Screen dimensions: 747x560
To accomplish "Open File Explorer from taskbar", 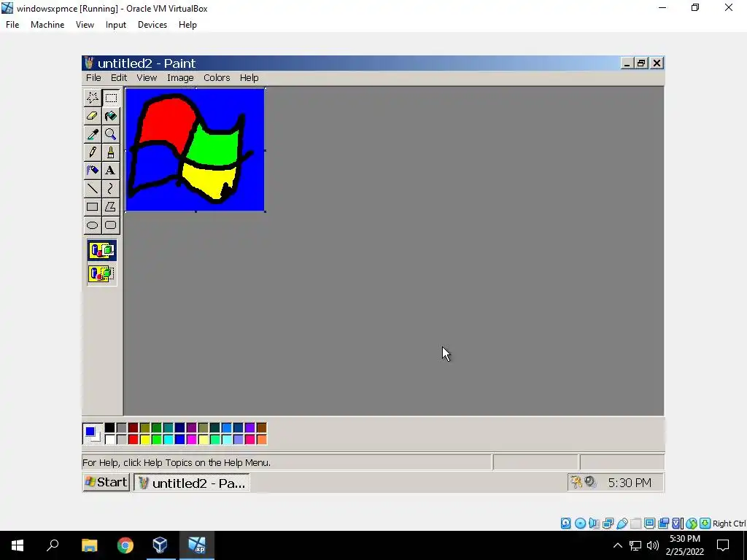I will [89, 545].
